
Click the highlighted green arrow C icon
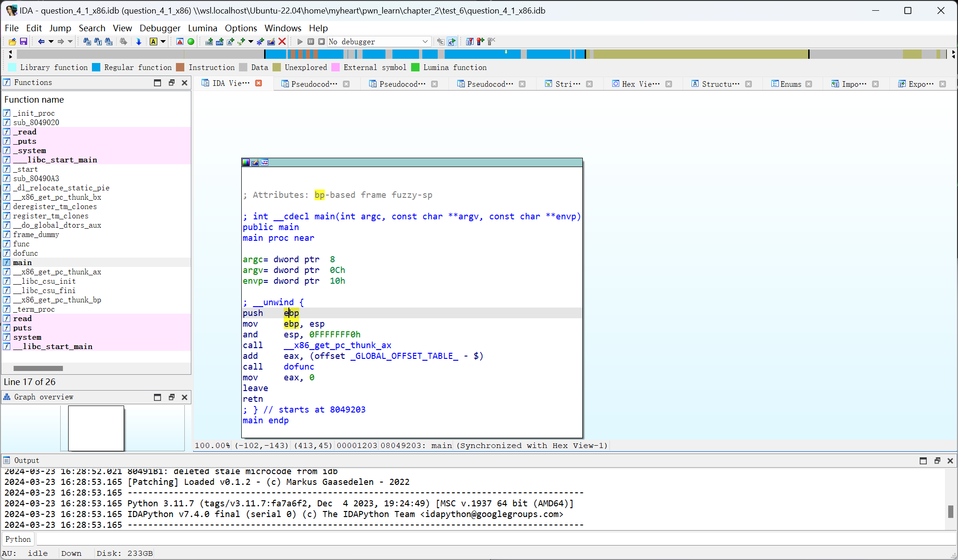pos(452,42)
